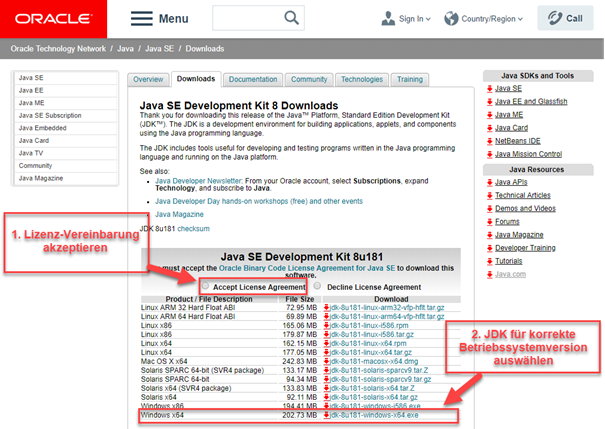Switch to the Downloads tab

coord(196,79)
